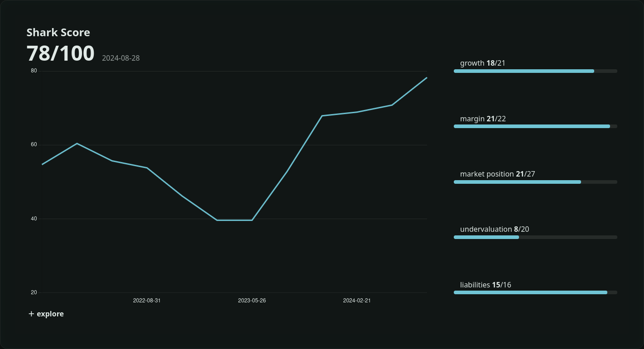644x349 pixels.
Task: Click the chart line's final highest point
Action: 427,78
